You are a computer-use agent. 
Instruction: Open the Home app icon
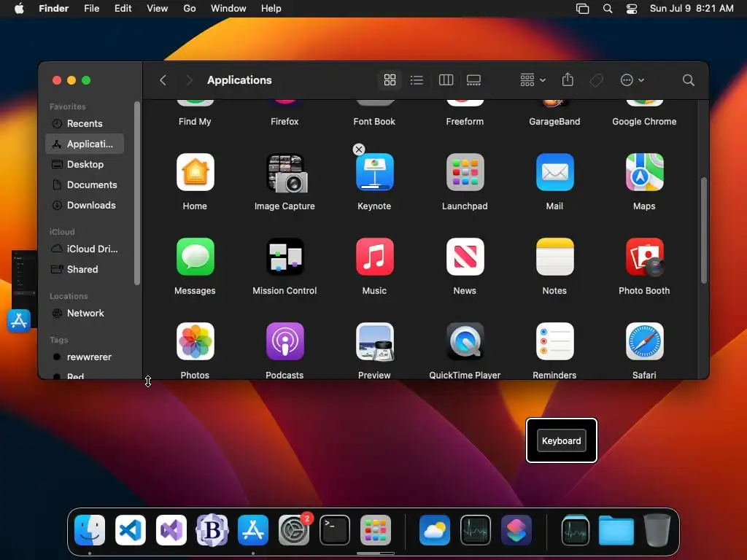[195, 172]
